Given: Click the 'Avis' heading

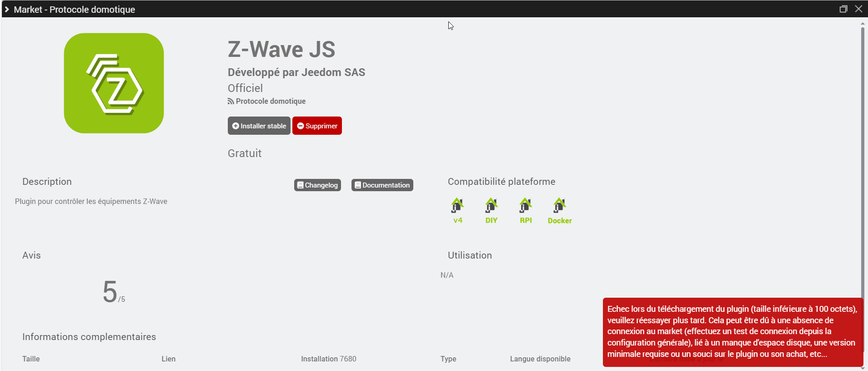Looking at the screenshot, I should tap(31, 255).
